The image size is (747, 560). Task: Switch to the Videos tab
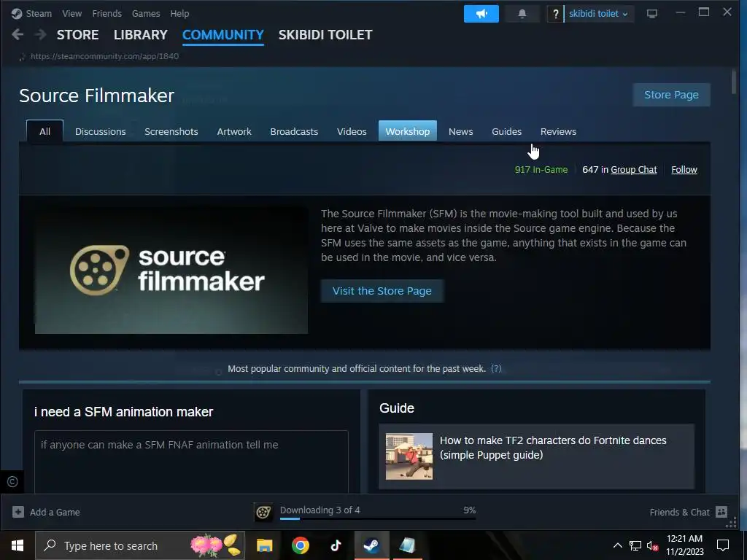tap(352, 131)
